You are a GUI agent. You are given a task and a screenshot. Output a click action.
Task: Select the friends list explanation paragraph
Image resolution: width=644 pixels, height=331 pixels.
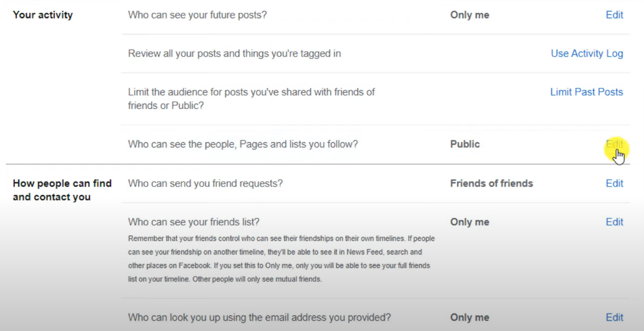click(x=281, y=259)
